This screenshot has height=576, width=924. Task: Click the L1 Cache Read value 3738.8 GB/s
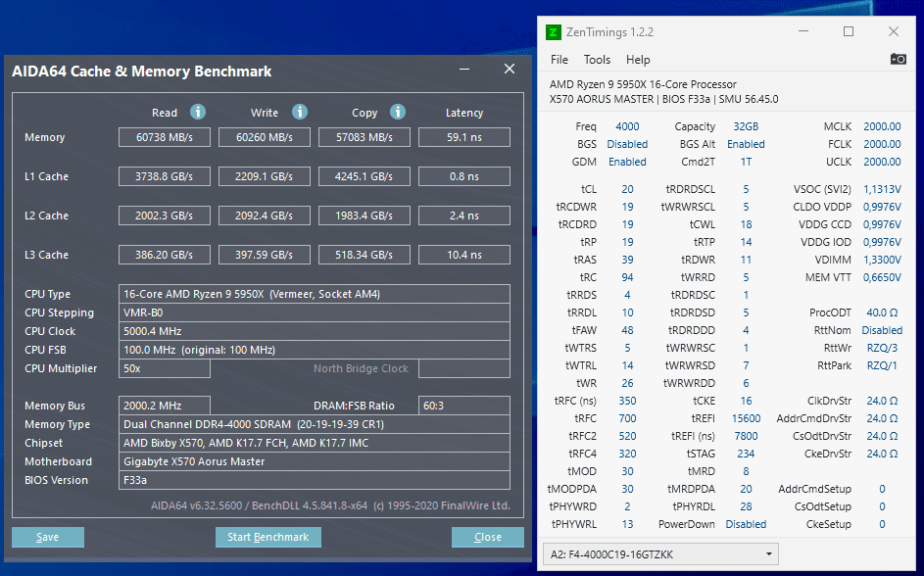tap(165, 176)
